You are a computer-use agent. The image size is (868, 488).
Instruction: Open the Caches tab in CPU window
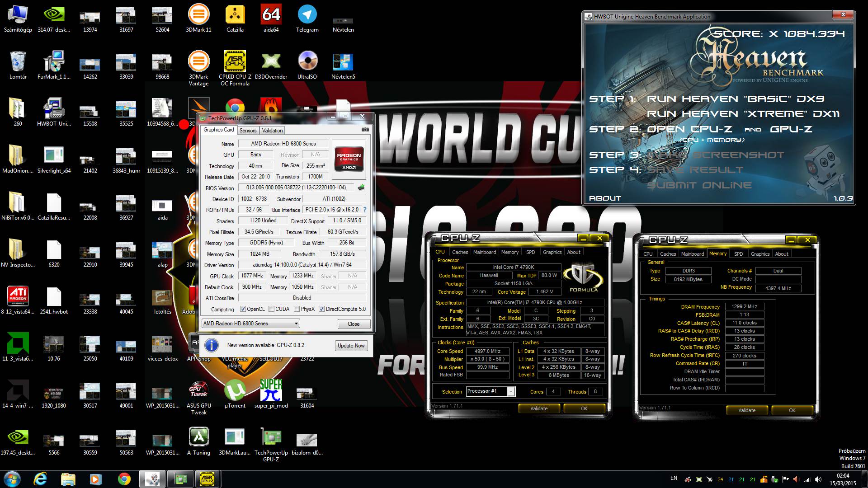[x=460, y=252]
